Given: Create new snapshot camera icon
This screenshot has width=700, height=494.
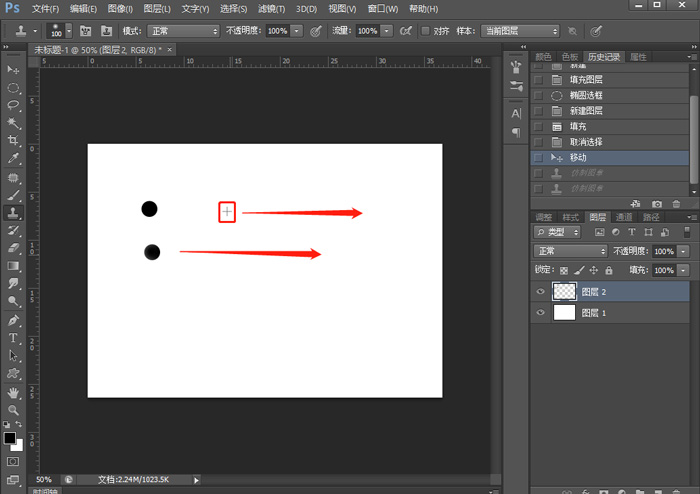Looking at the screenshot, I should [x=656, y=204].
